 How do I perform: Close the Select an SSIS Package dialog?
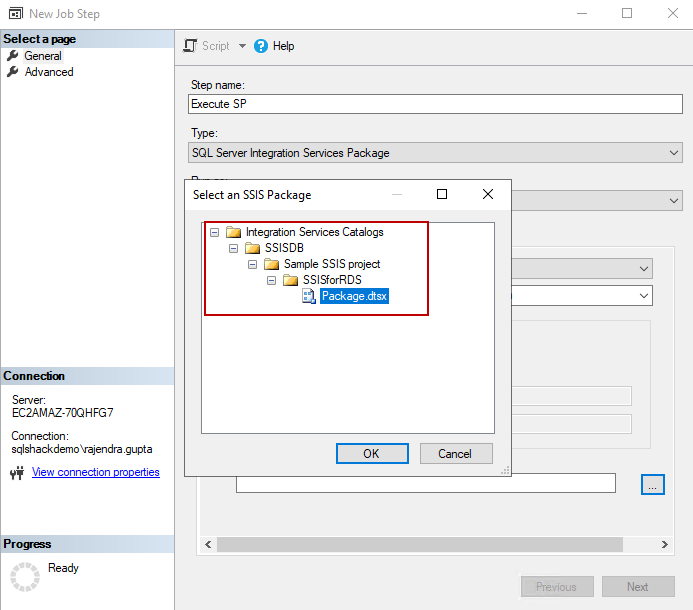coord(488,194)
